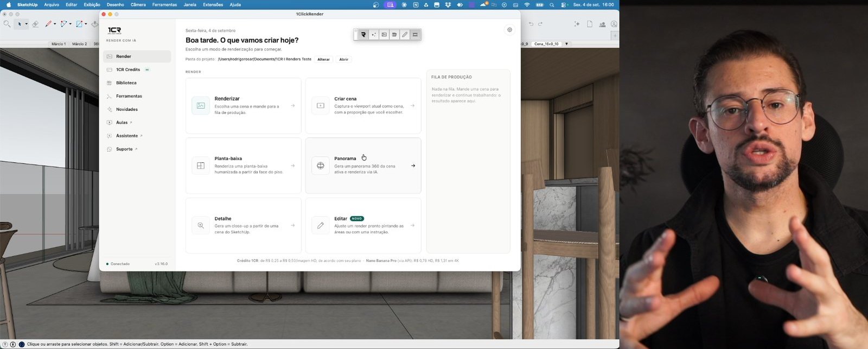Click SketchUp's redo arrow

coord(540,24)
